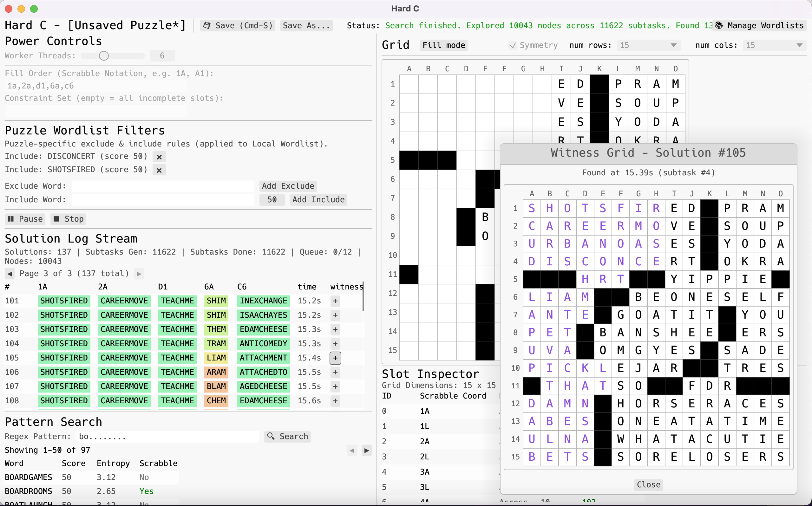Viewport: 812px width, 506px height.
Task: Click the pattern Search button
Action: (x=287, y=437)
